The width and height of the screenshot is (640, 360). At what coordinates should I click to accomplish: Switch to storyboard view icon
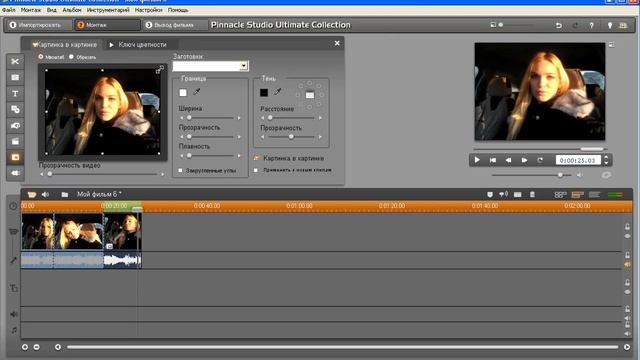coord(560,195)
